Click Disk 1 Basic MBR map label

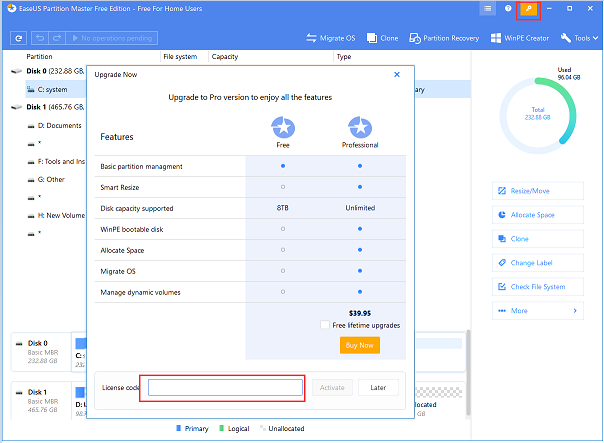tap(42, 401)
